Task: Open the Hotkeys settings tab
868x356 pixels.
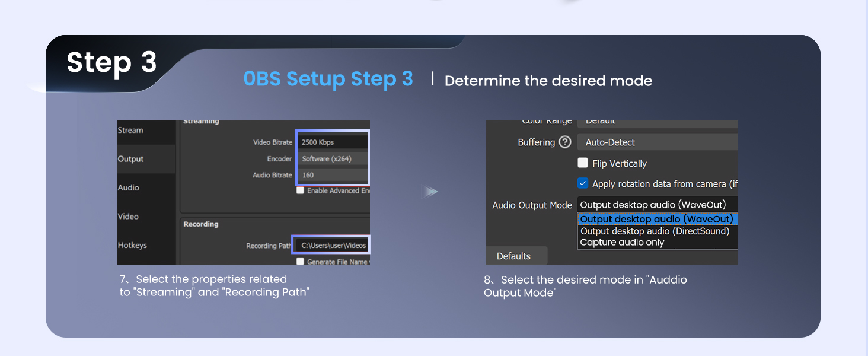Action: 130,244
